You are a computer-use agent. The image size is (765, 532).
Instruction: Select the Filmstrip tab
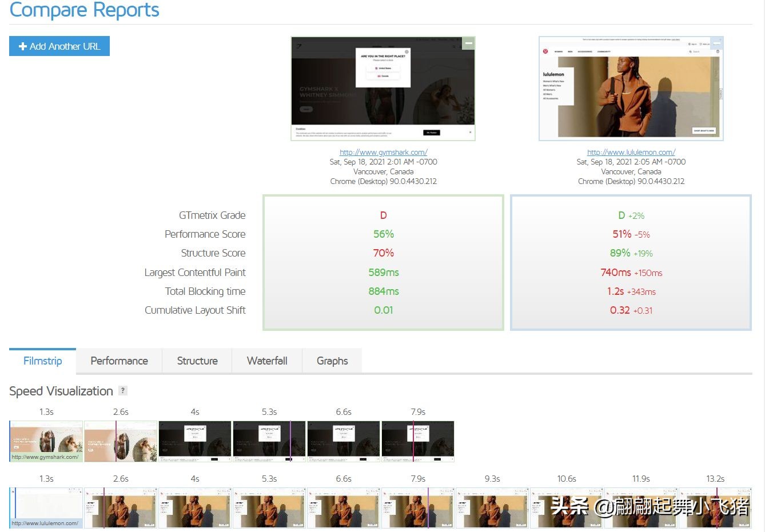coord(43,361)
